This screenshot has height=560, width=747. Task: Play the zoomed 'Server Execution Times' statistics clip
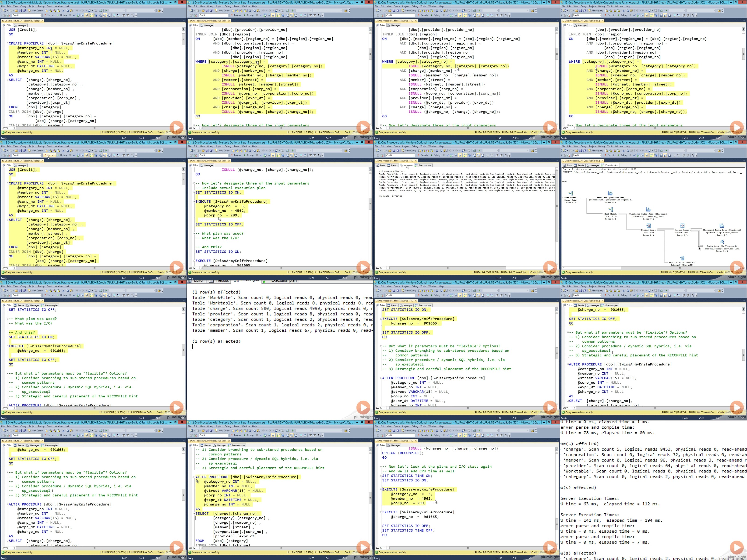736,547
